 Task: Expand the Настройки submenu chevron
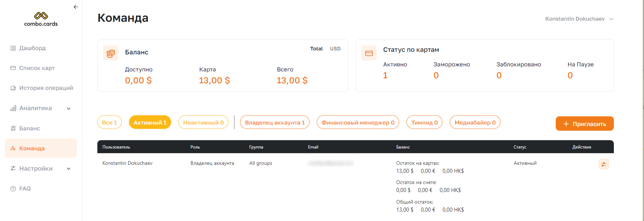click(x=69, y=169)
